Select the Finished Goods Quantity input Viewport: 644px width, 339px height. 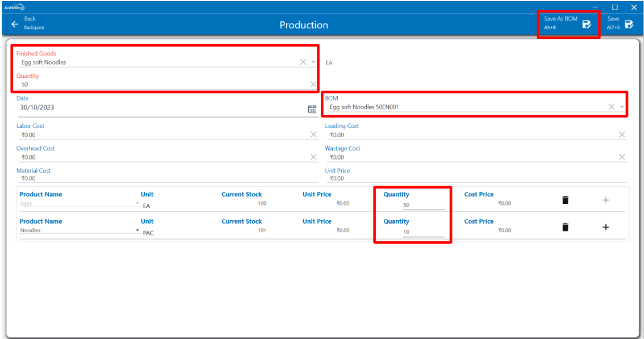[162, 85]
